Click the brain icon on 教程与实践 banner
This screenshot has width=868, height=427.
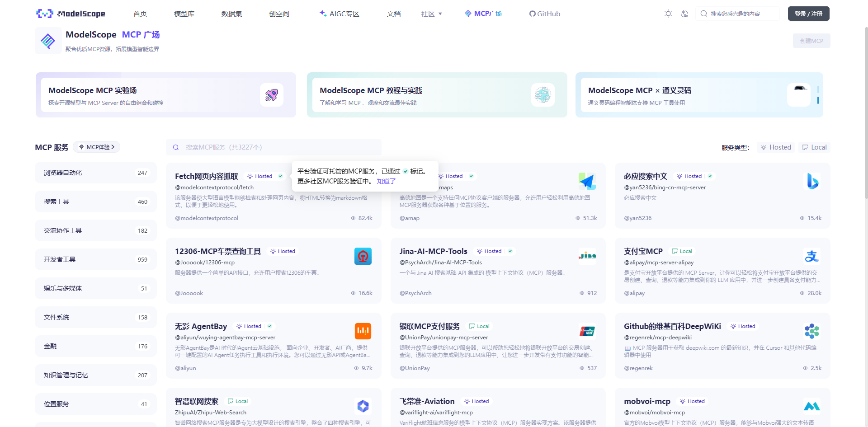coord(543,95)
